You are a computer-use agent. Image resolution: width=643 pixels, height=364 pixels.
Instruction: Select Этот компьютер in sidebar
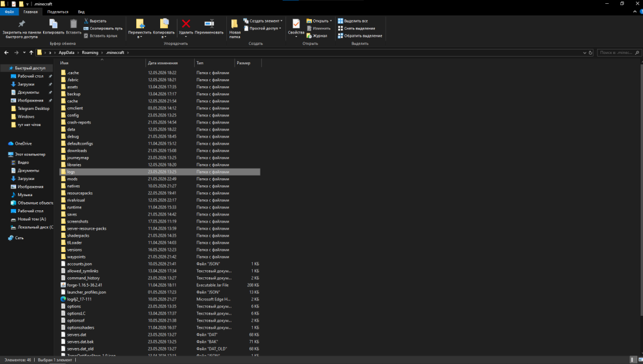click(x=30, y=154)
